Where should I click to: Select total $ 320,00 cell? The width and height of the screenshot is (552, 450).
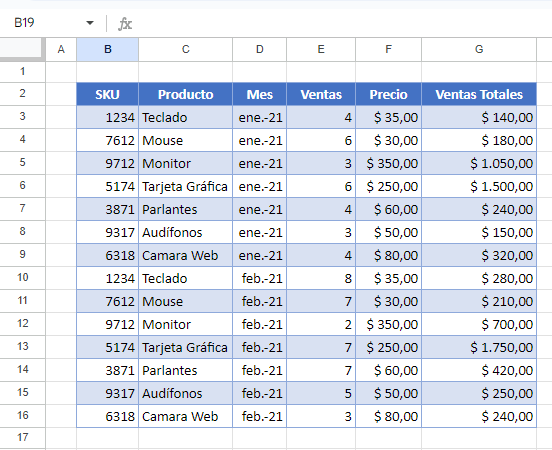(479, 255)
